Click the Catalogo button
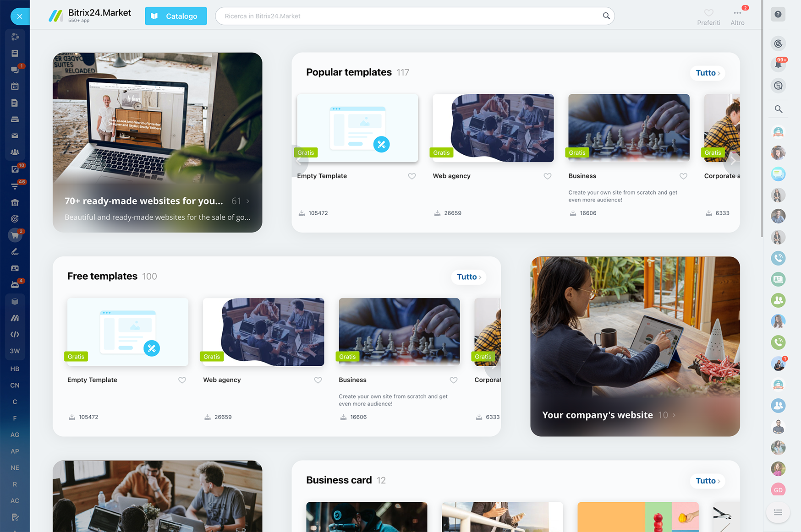Image resolution: width=801 pixels, height=532 pixels. [176, 16]
